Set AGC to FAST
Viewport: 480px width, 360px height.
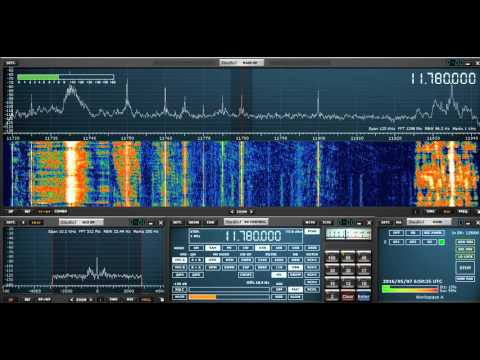295,290
